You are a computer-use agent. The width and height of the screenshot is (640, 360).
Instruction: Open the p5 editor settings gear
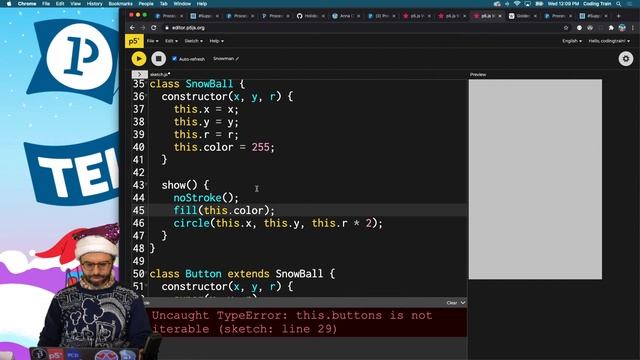click(626, 59)
